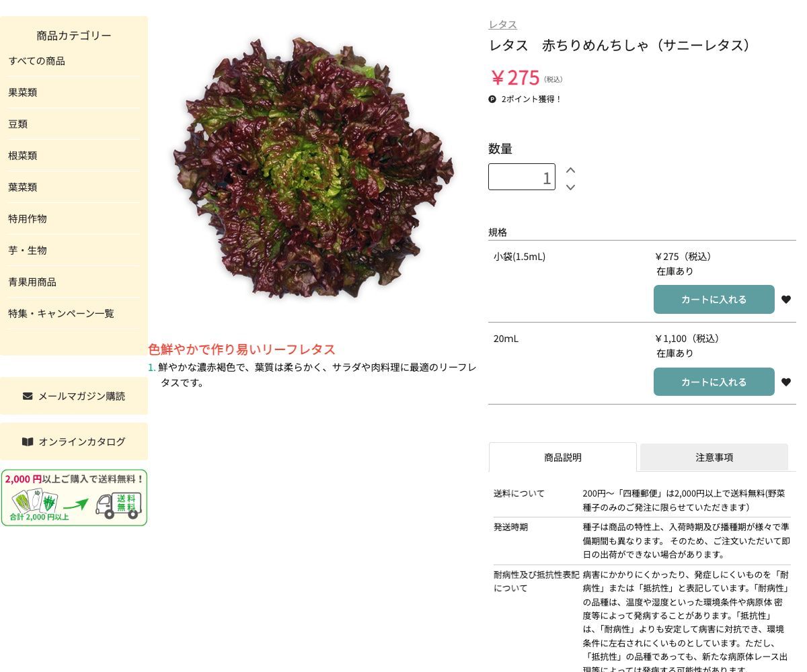Click the book icon for オンラインカタログ

pos(28,442)
